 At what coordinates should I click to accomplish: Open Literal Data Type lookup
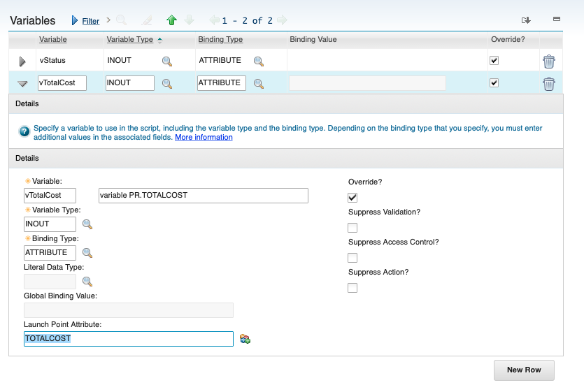coord(87,282)
